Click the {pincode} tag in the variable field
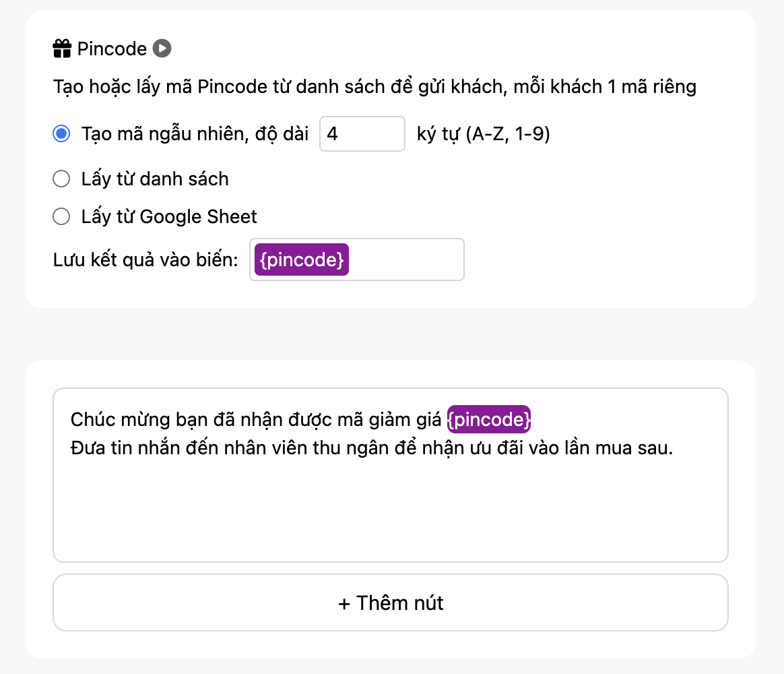Viewport: 784px width, 674px height. click(302, 259)
